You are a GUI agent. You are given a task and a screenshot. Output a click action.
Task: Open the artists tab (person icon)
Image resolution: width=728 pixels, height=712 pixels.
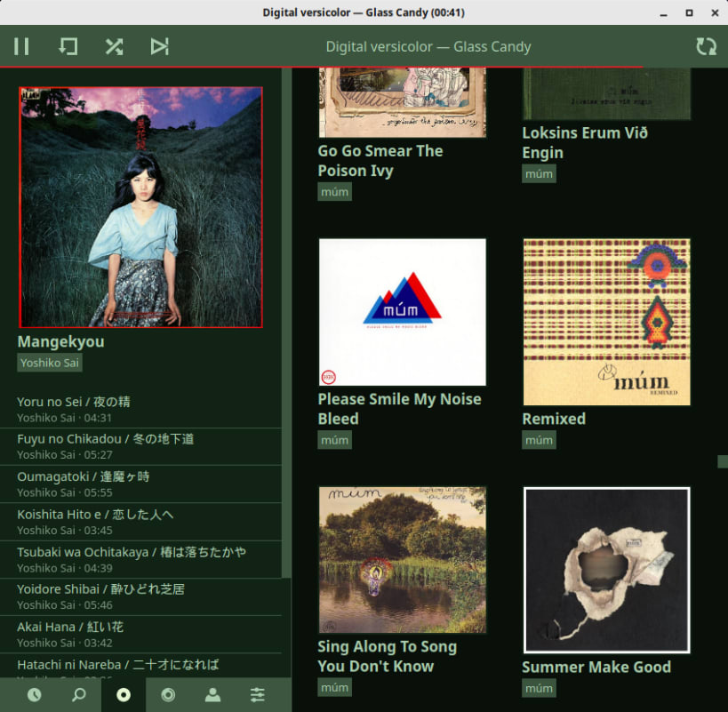pos(212,695)
